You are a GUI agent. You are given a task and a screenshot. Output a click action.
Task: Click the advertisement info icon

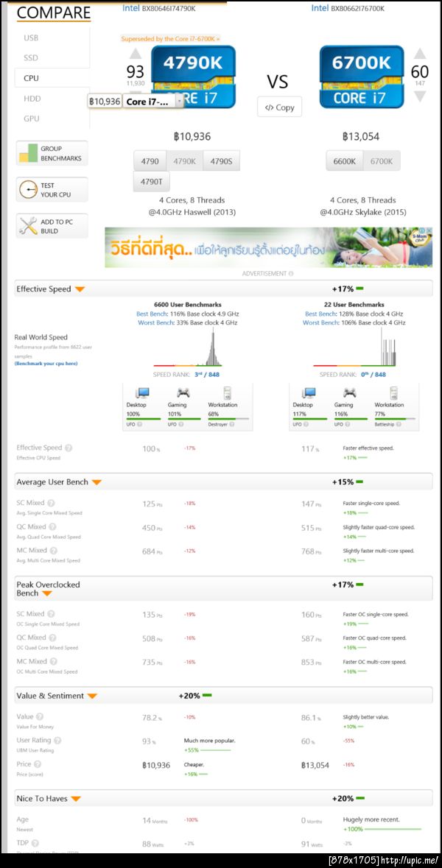coord(291,273)
